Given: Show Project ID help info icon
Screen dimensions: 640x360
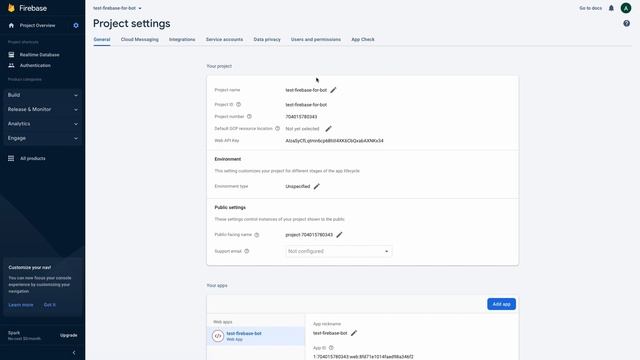Looking at the screenshot, I should click(x=238, y=104).
